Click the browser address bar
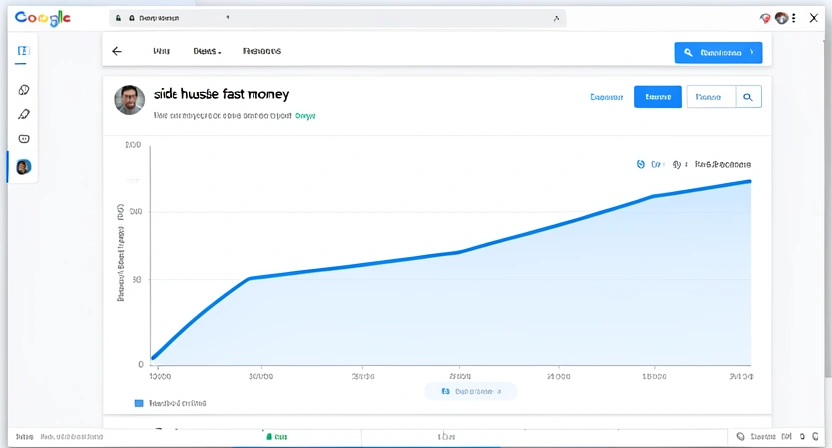Screen dimensions: 832x448 [337, 18]
